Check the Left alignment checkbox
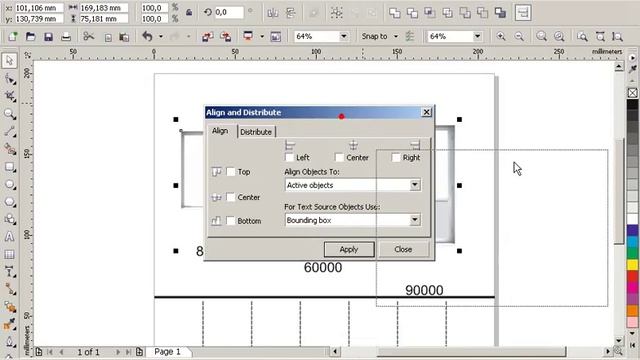The height and width of the screenshot is (360, 640). (x=289, y=157)
